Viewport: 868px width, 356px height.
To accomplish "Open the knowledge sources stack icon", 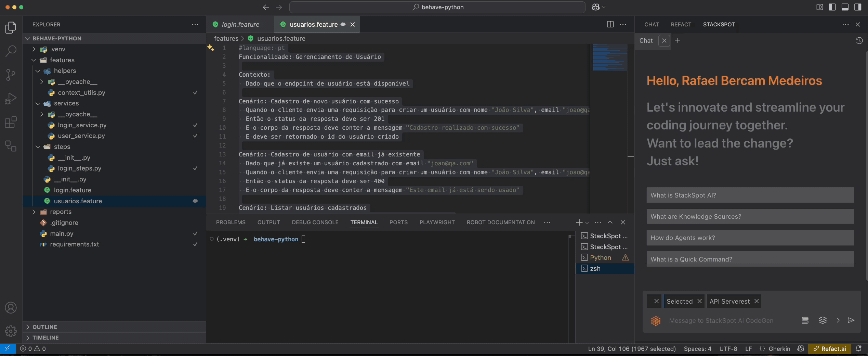I will tap(823, 320).
